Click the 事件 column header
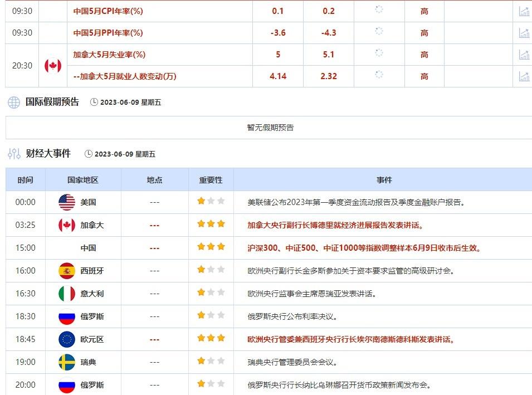The height and width of the screenshot is (395, 532). (384, 180)
